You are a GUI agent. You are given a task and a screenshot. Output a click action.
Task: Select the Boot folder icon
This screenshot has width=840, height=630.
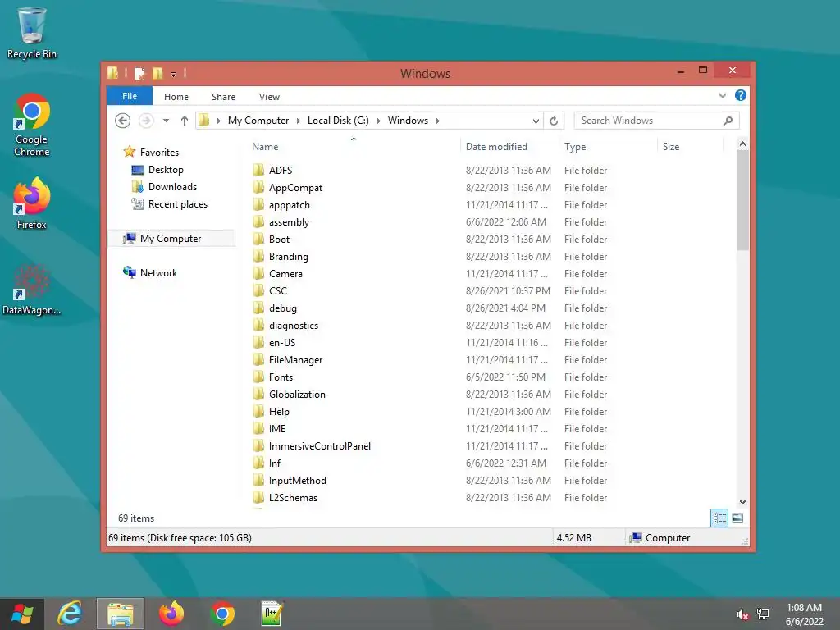point(258,239)
